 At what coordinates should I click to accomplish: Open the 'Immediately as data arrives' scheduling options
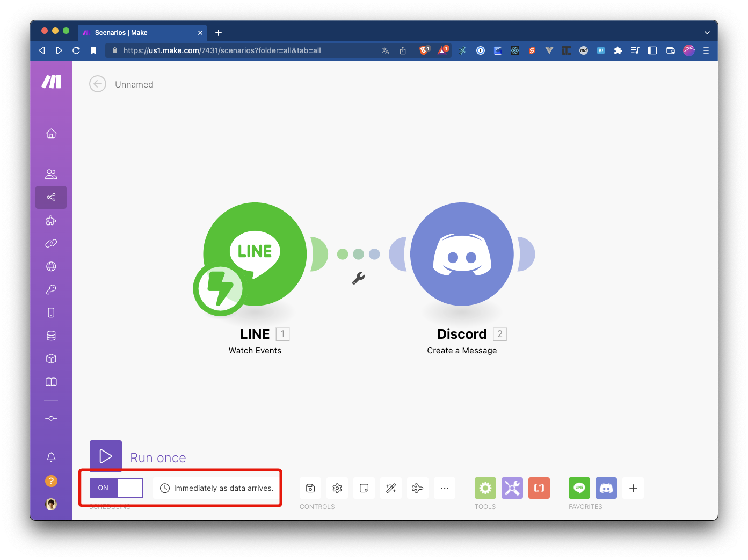point(216,488)
